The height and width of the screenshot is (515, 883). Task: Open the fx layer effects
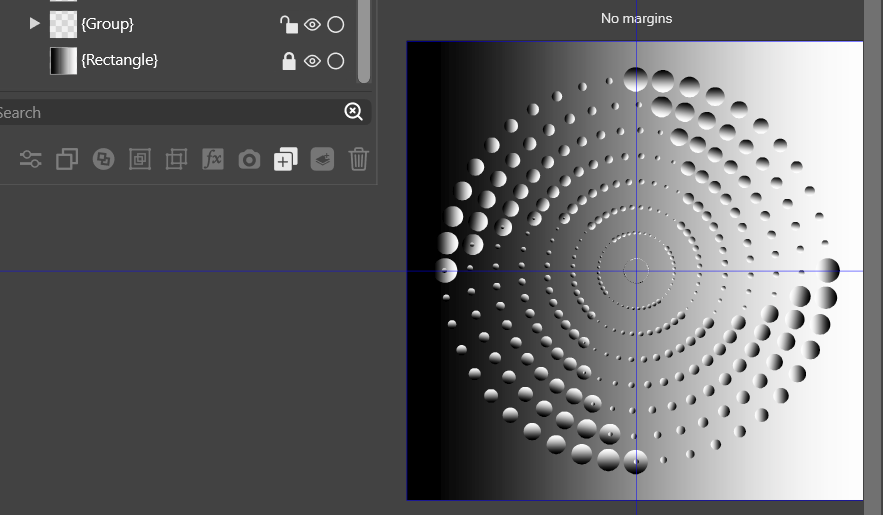pos(212,159)
